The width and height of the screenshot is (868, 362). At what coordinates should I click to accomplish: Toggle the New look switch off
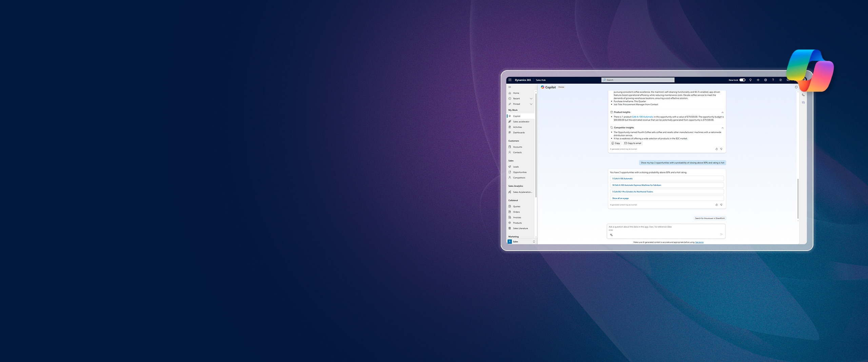(x=742, y=80)
